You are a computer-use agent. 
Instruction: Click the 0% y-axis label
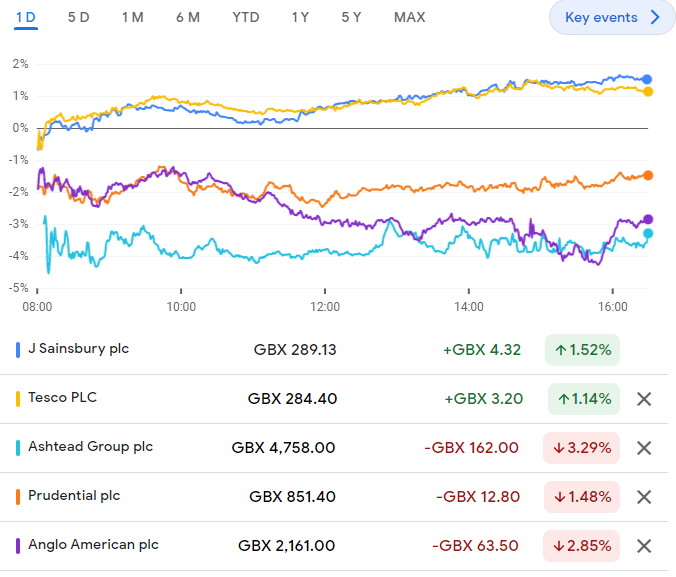[x=20, y=128]
